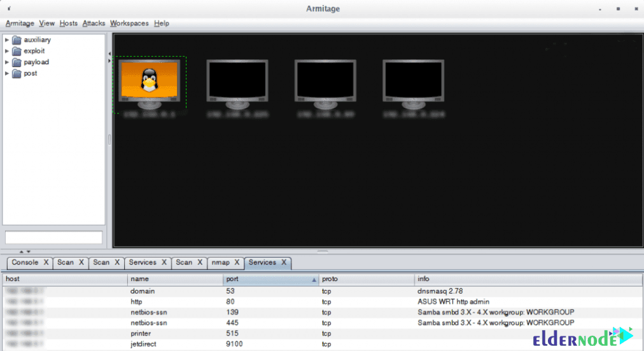Close the nmap tab with X
644x351 pixels.
[x=237, y=262]
